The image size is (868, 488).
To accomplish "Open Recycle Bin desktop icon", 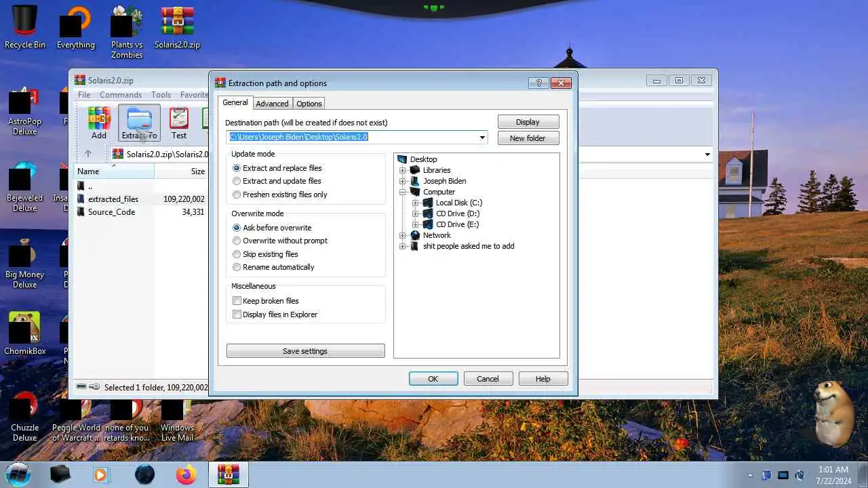I will pyautogui.click(x=25, y=27).
